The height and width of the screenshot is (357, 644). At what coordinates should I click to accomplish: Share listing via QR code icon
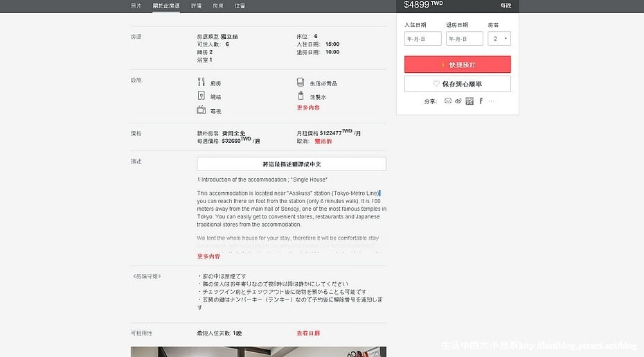click(x=469, y=101)
